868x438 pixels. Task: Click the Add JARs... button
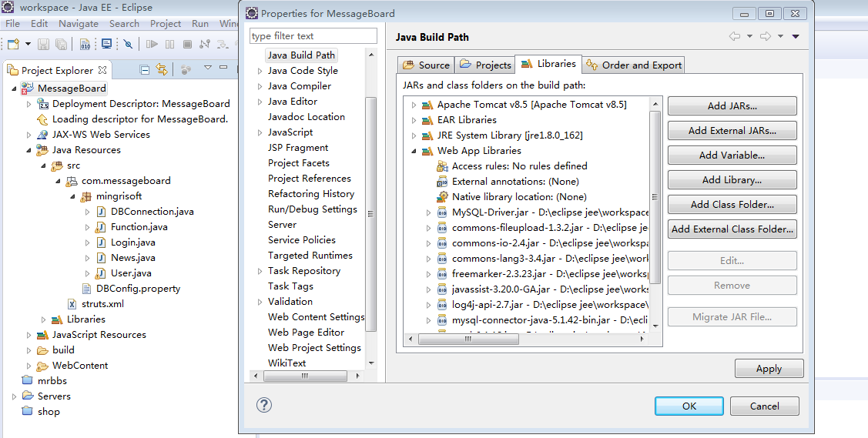coord(732,106)
